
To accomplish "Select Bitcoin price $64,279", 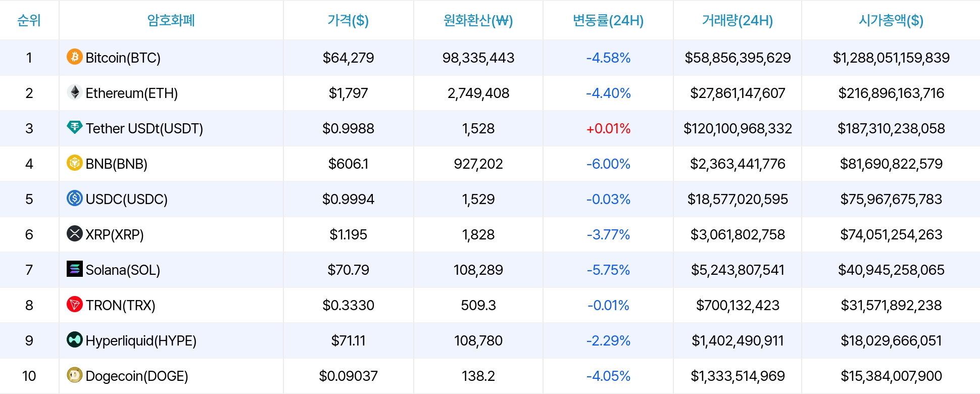I will pyautogui.click(x=349, y=58).
